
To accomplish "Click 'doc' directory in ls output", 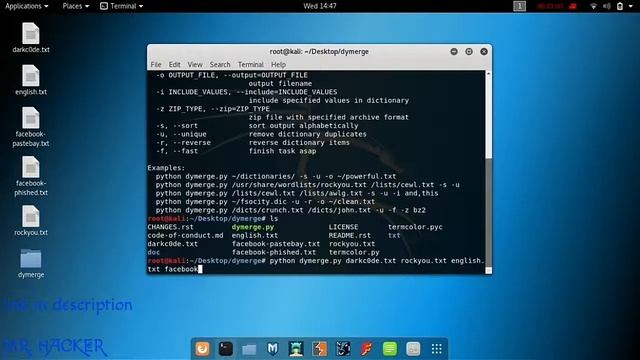I will tap(153, 252).
